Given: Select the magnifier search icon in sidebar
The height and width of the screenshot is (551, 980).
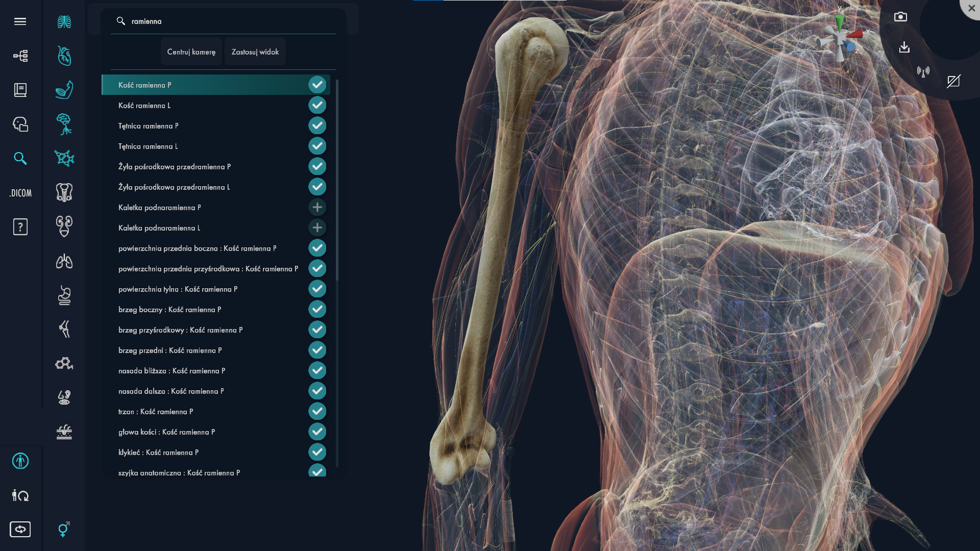Looking at the screenshot, I should coord(20,158).
